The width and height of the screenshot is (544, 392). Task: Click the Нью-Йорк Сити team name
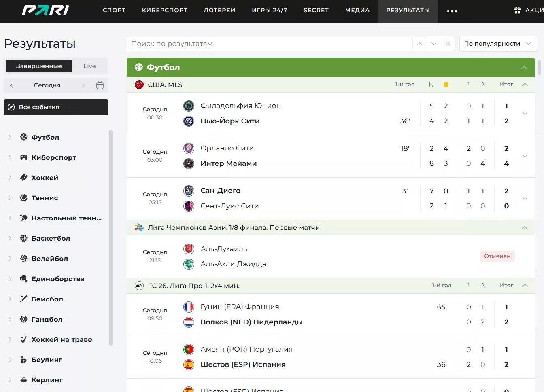coord(230,121)
